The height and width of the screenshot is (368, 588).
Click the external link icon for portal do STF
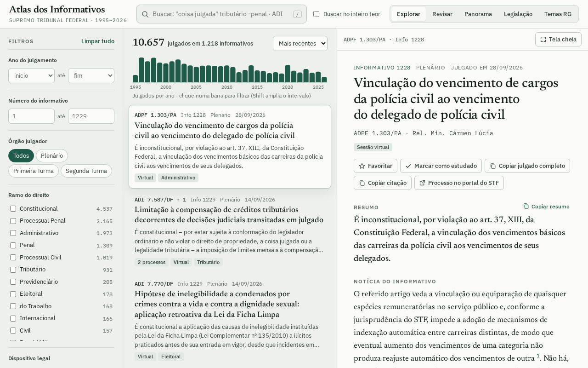pyautogui.click(x=422, y=183)
